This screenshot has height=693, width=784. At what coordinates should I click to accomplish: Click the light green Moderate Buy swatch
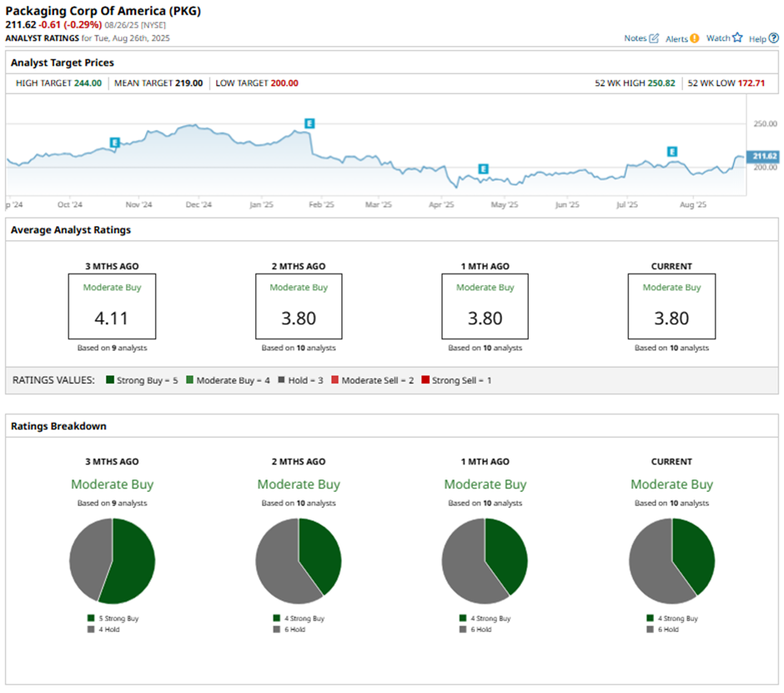click(x=189, y=379)
